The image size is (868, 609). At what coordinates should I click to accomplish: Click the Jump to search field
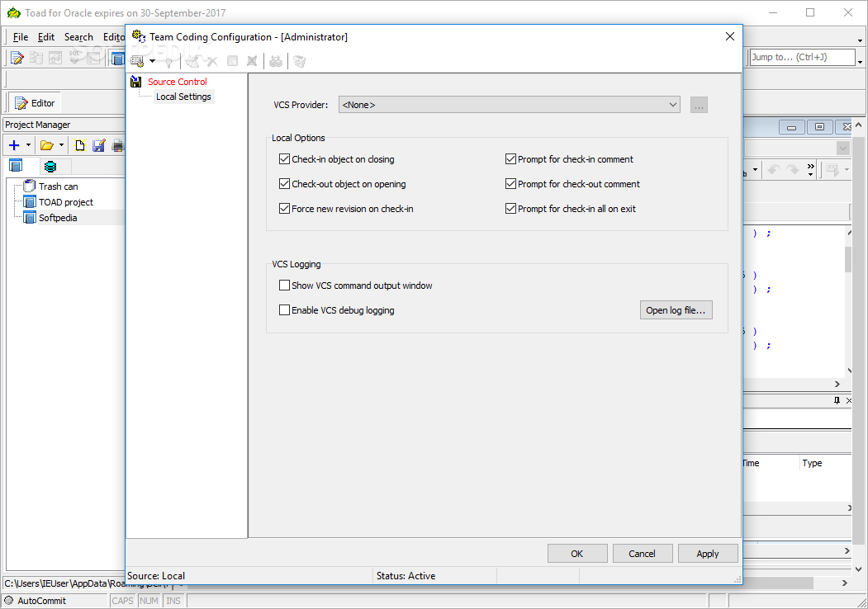(x=803, y=57)
